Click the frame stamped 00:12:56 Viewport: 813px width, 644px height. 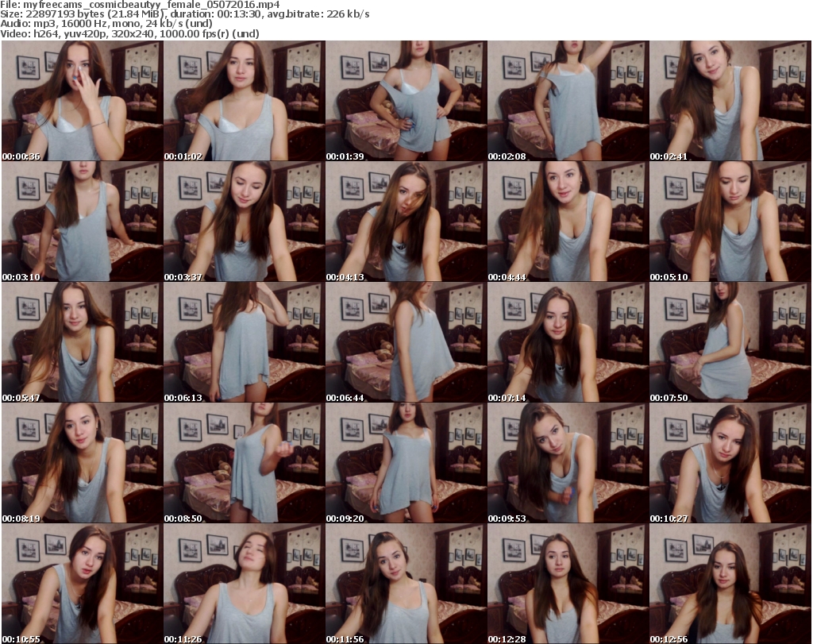(x=730, y=584)
